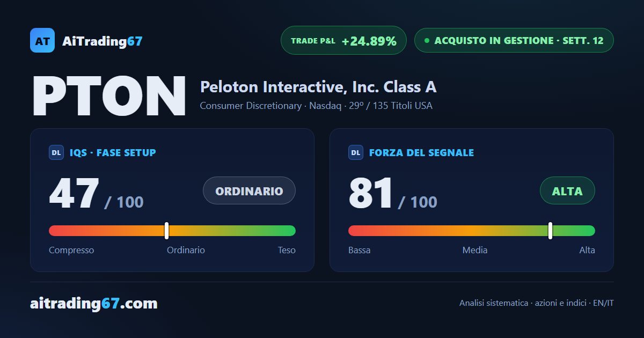Click the DL badge beside Forza del Segnale
The image size is (644, 338).
point(356,152)
